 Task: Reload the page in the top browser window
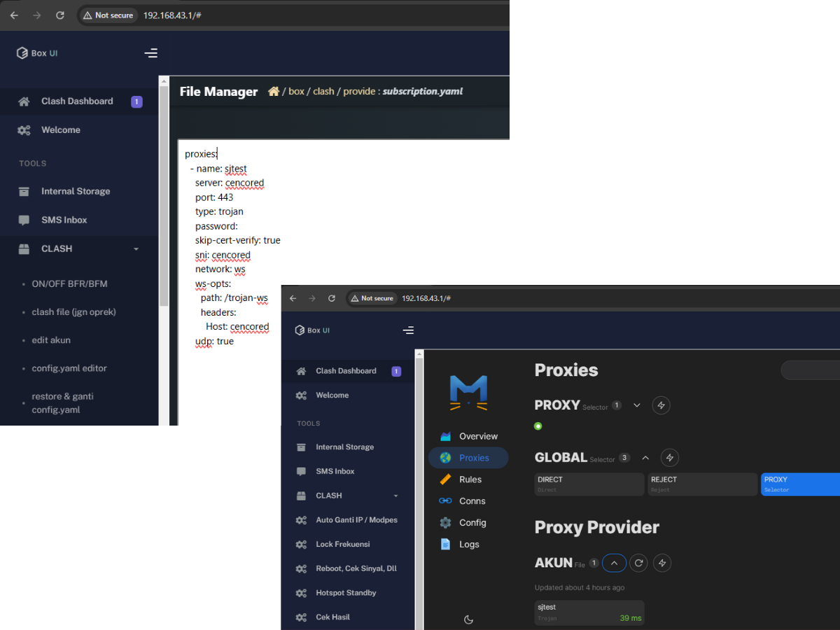pos(60,15)
